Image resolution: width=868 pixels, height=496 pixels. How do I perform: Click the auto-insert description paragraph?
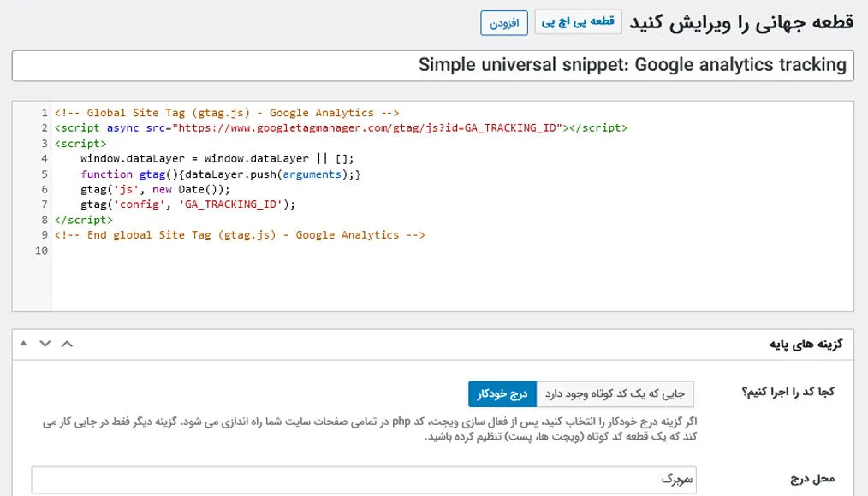tap(370, 429)
